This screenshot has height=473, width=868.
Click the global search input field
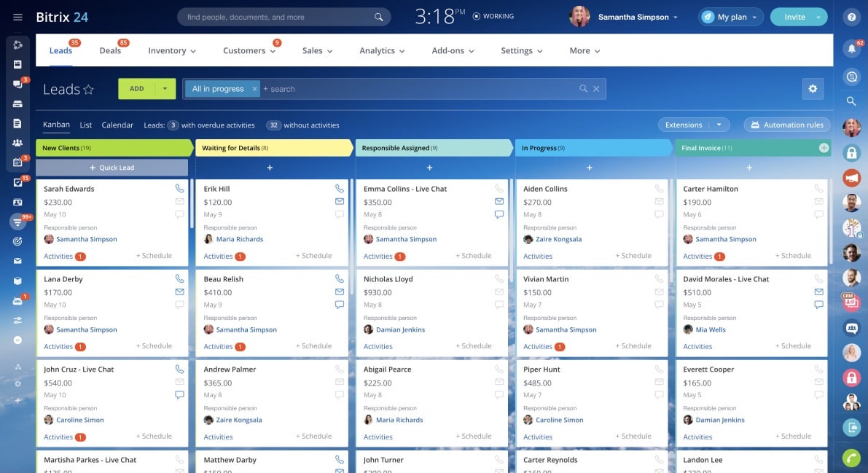pos(277,17)
